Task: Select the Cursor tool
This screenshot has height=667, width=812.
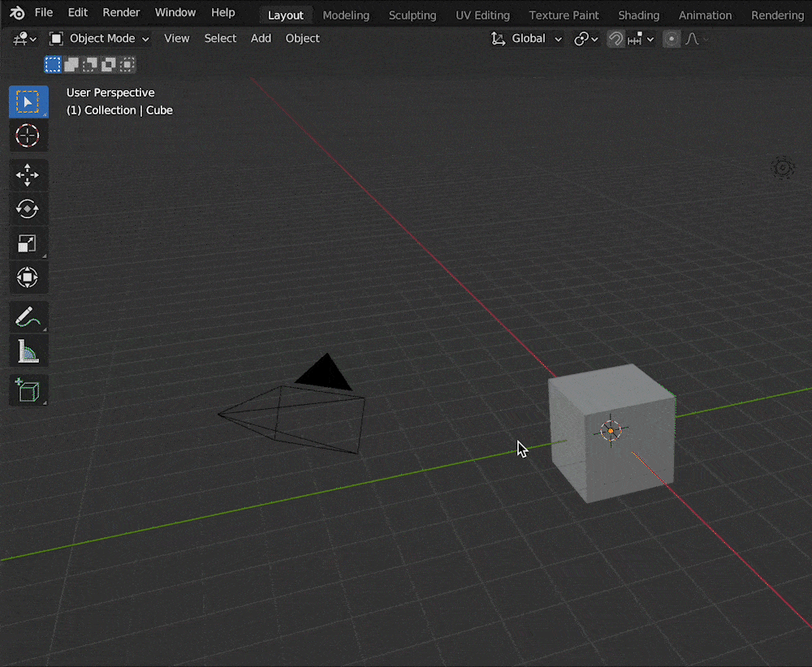Action: click(28, 136)
